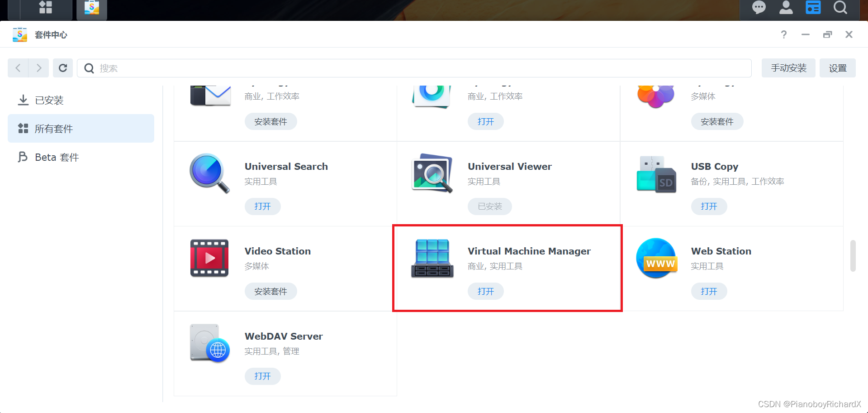The width and height of the screenshot is (868, 413).
Task: Click the Virtual Machine Manager icon
Action: click(432, 258)
